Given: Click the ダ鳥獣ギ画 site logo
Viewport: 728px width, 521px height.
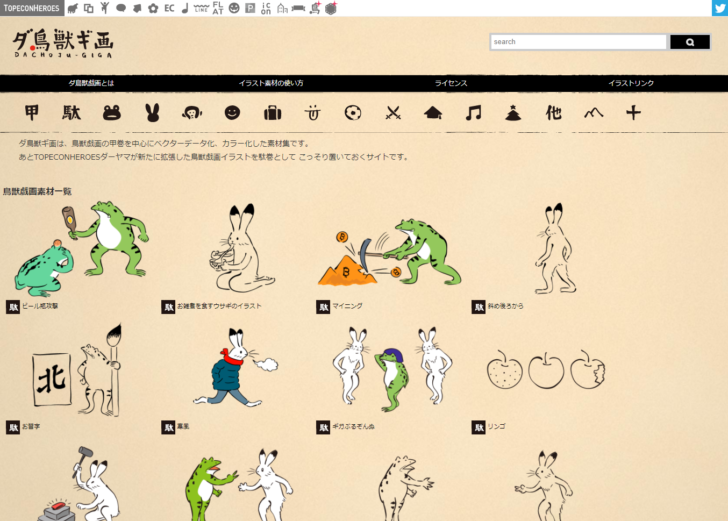Looking at the screenshot, I should tap(63, 43).
